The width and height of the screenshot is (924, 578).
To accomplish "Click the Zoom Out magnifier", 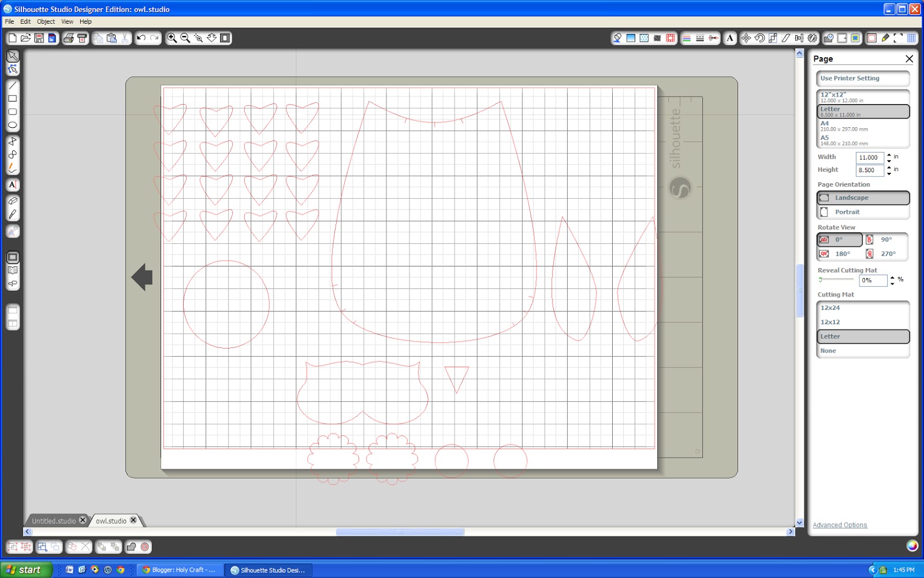I will [185, 38].
